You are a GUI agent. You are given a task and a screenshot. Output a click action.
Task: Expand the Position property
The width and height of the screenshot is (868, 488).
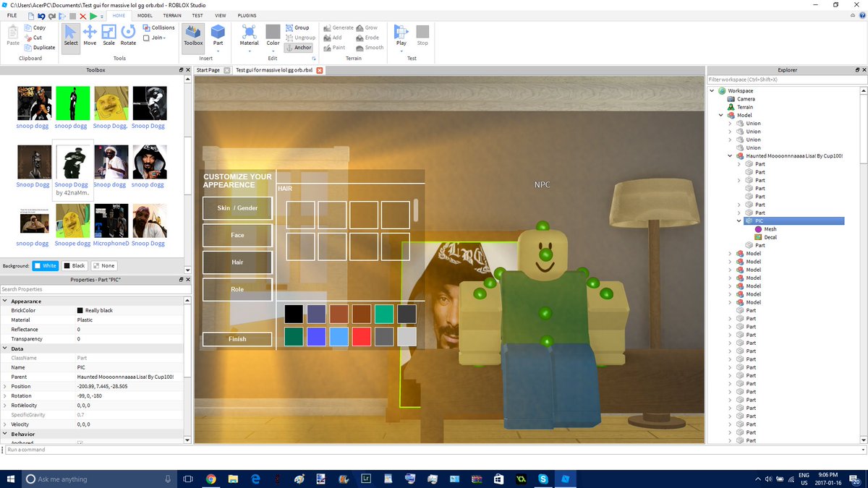[5, 386]
